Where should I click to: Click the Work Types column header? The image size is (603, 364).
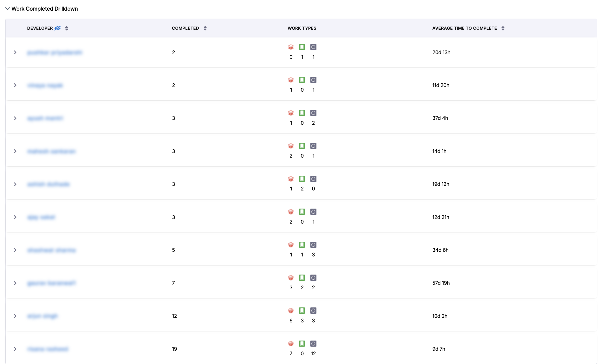pyautogui.click(x=302, y=28)
